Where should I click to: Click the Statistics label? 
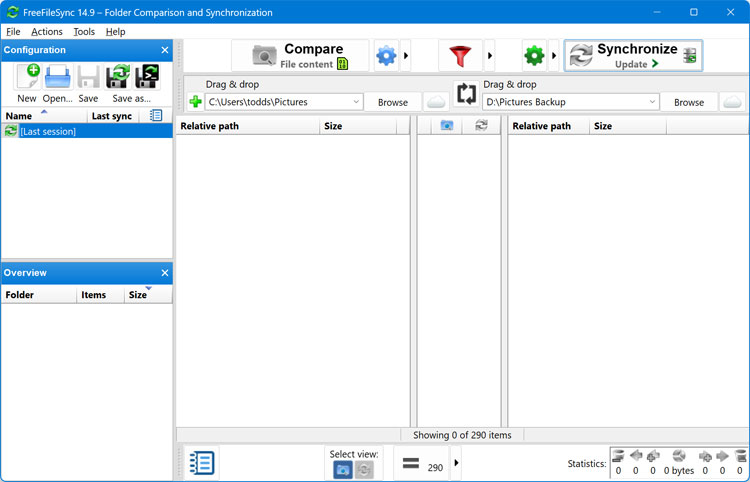click(587, 463)
